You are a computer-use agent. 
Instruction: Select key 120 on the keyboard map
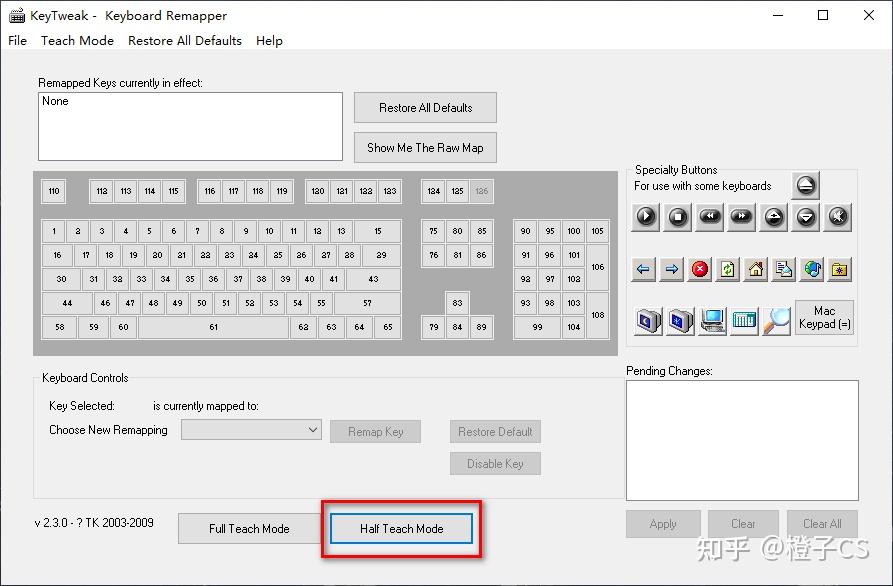click(x=318, y=191)
